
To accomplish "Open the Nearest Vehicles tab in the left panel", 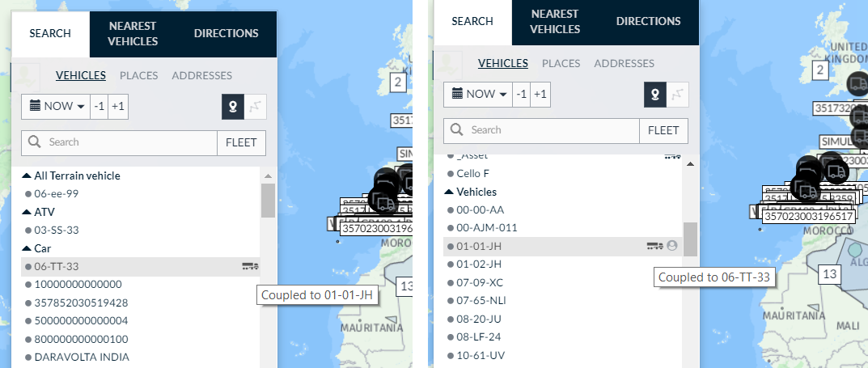I will 133,34.
